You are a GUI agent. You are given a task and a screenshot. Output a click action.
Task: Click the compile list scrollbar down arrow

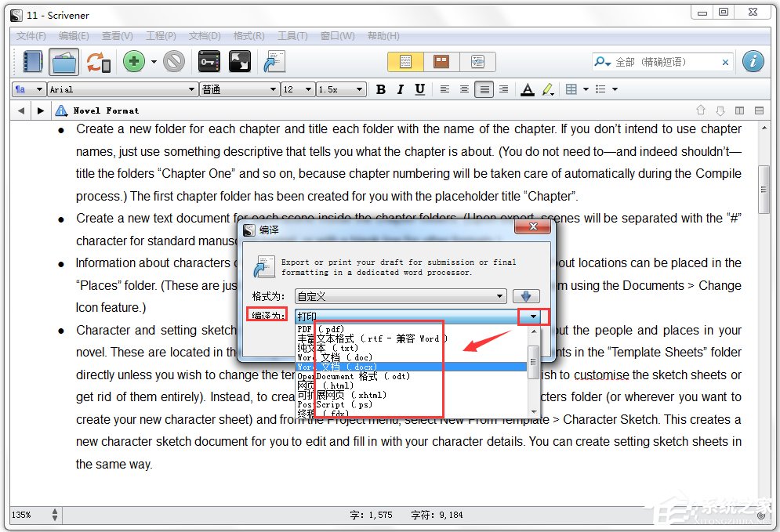pos(534,411)
